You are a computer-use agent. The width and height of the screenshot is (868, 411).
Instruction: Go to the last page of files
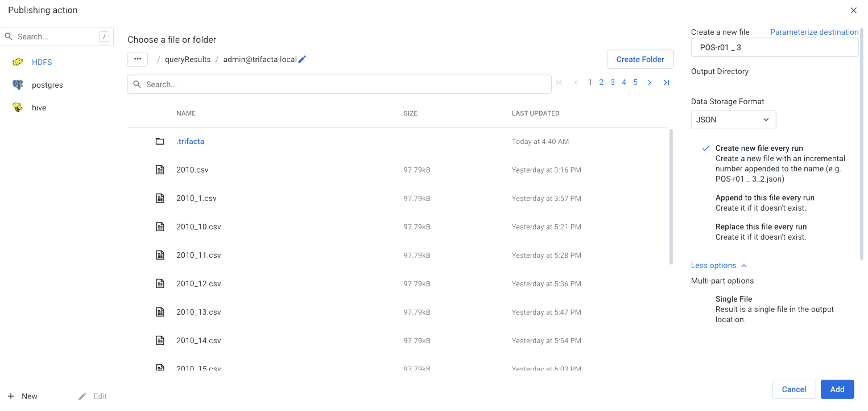[x=666, y=83]
